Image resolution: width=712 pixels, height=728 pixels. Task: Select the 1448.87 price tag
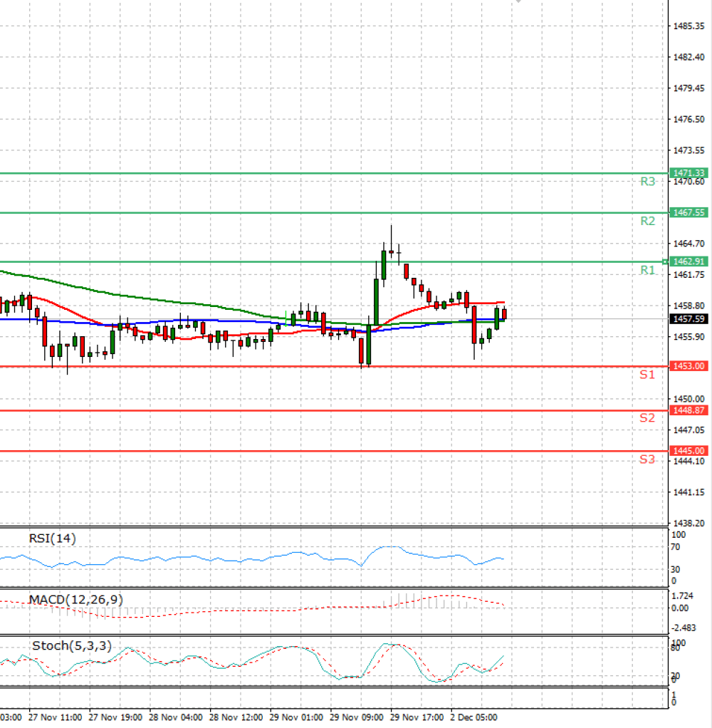[689, 410]
